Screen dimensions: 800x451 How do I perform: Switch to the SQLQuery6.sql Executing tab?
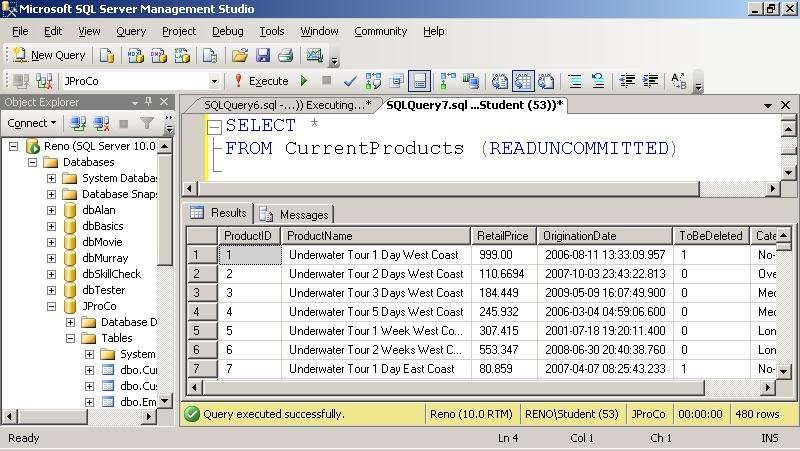pos(287,105)
